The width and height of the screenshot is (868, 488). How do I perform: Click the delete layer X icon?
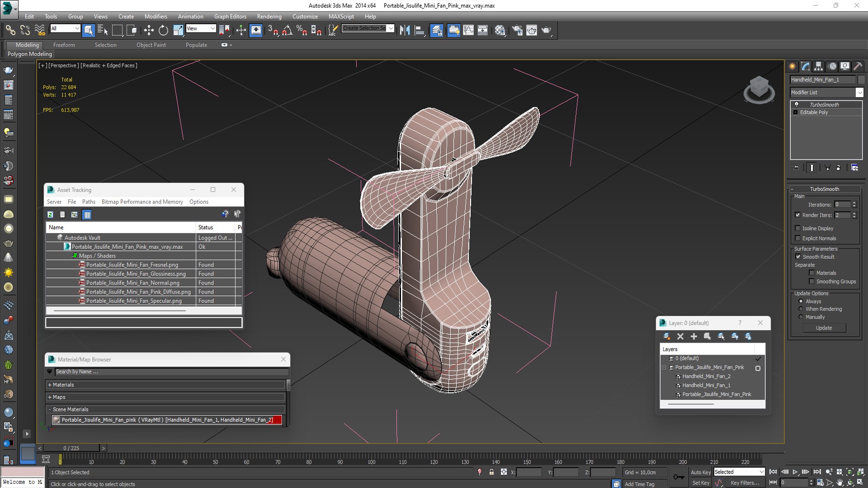click(680, 337)
